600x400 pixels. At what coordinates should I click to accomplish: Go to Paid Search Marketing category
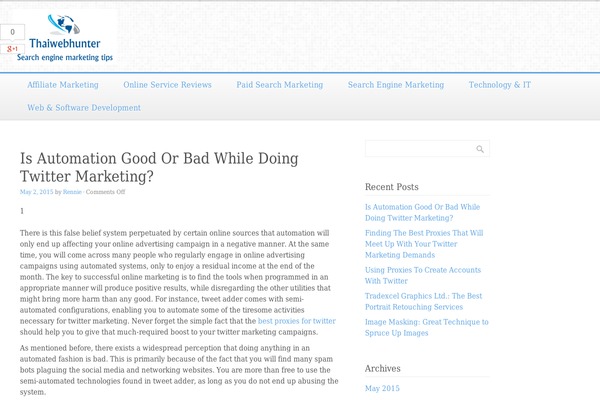(280, 85)
